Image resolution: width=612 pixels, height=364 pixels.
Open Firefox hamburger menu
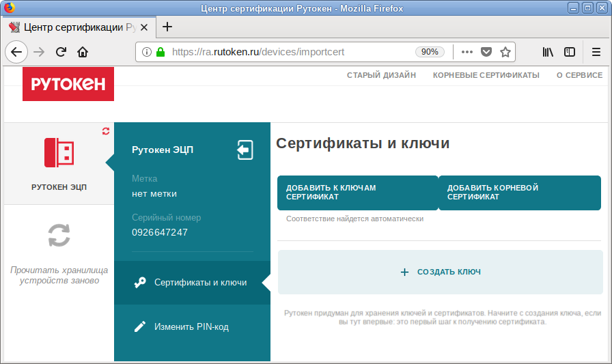(x=596, y=52)
